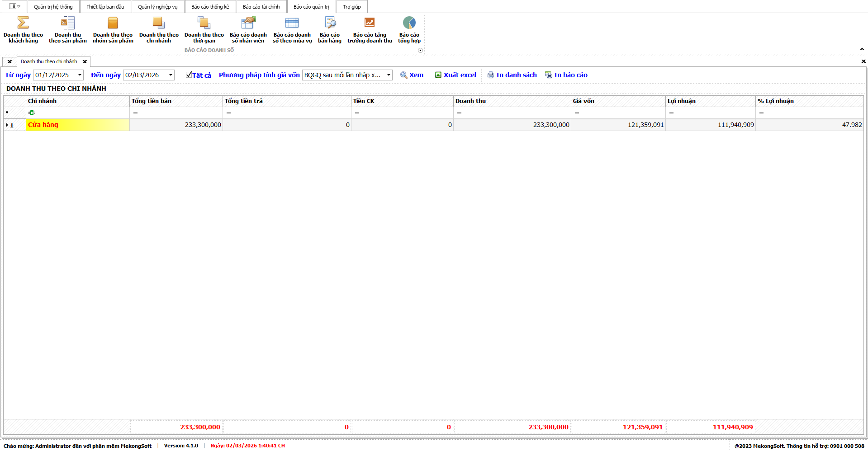Click the Xem magnifier button
The width and height of the screenshot is (868, 451).
tap(412, 75)
